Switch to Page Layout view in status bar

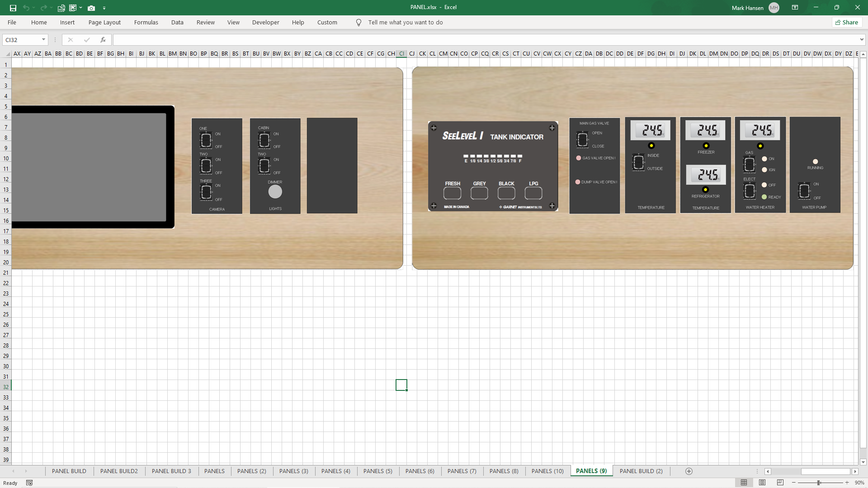(762, 483)
